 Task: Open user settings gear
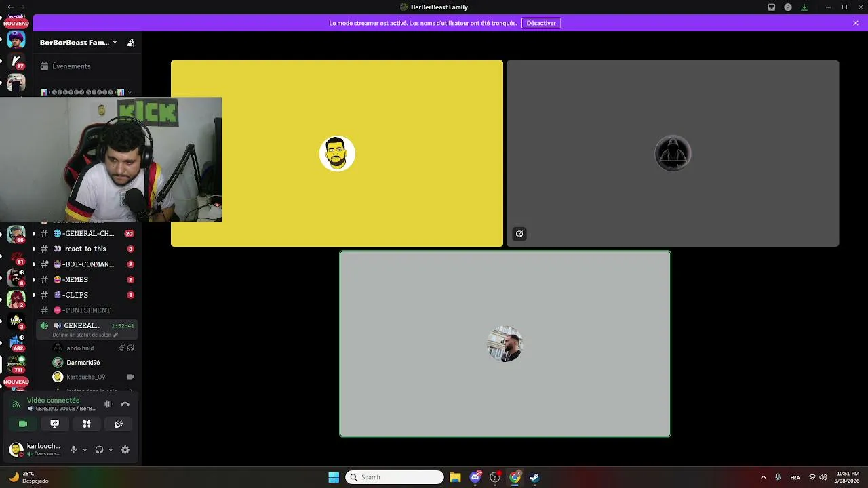point(125,449)
